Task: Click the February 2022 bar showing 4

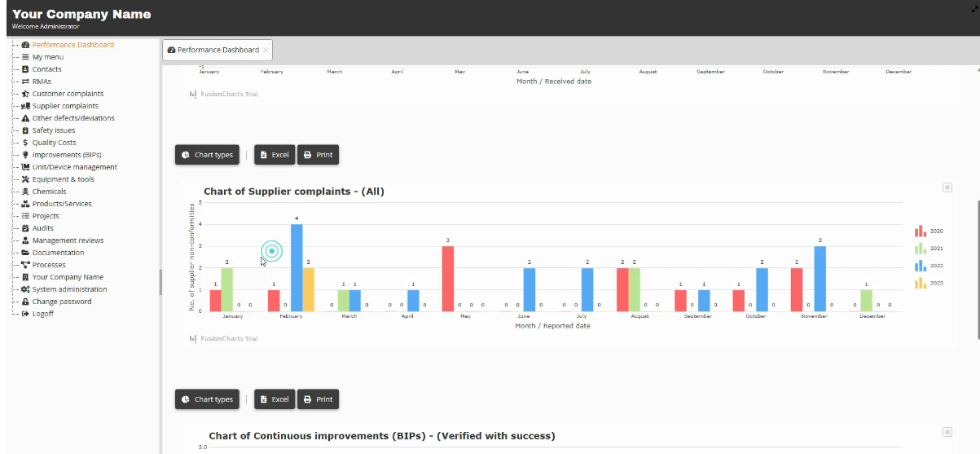Action: [297, 267]
